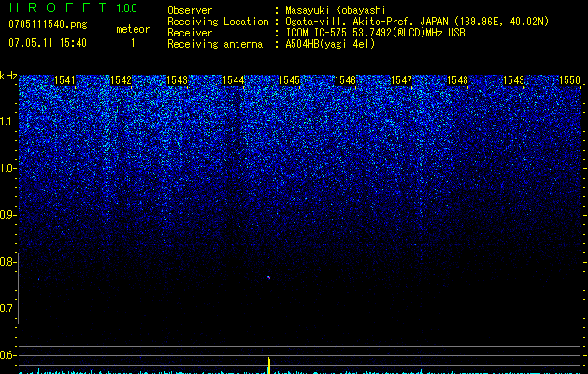Click the HROFFT title text
The height and width of the screenshot is (374, 588).
58,7
